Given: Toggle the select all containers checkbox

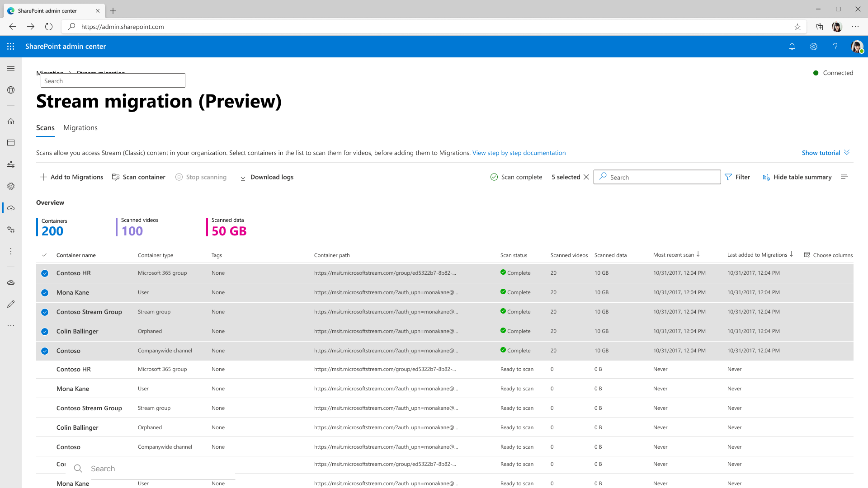Looking at the screenshot, I should tap(45, 255).
